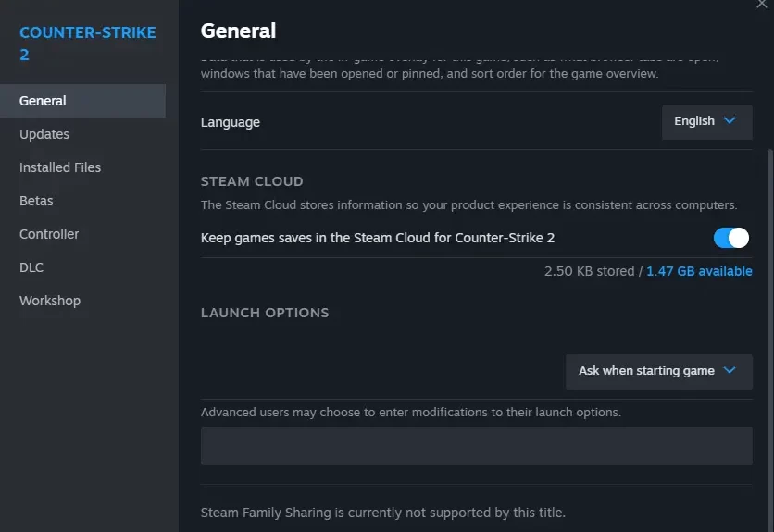Click the 2.50 KB stored text
Screen dimensions: 774x532
pos(590,271)
